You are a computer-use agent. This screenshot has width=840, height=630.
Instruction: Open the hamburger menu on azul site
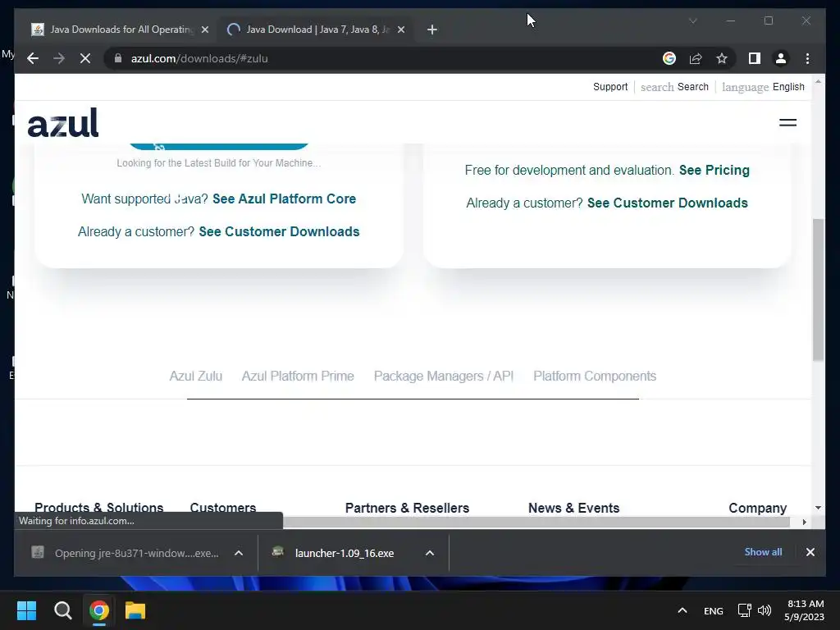click(787, 123)
